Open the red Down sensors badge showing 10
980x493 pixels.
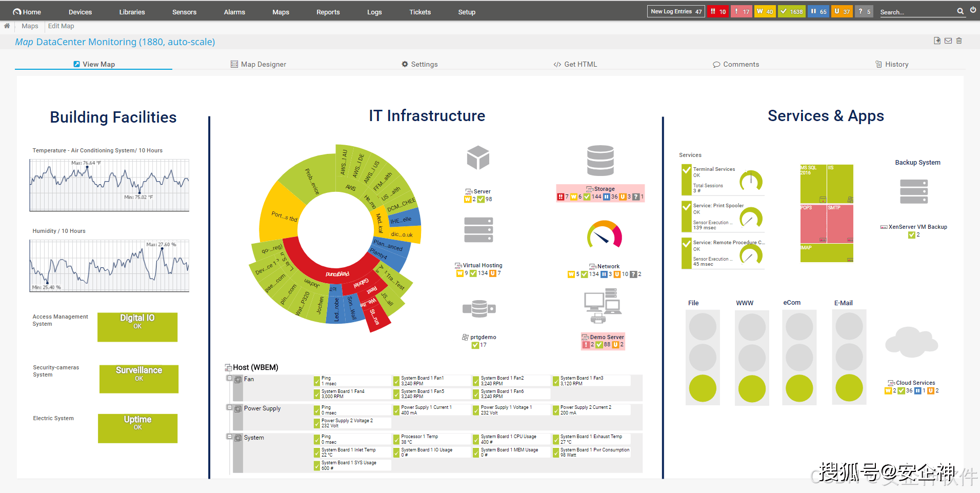[717, 11]
